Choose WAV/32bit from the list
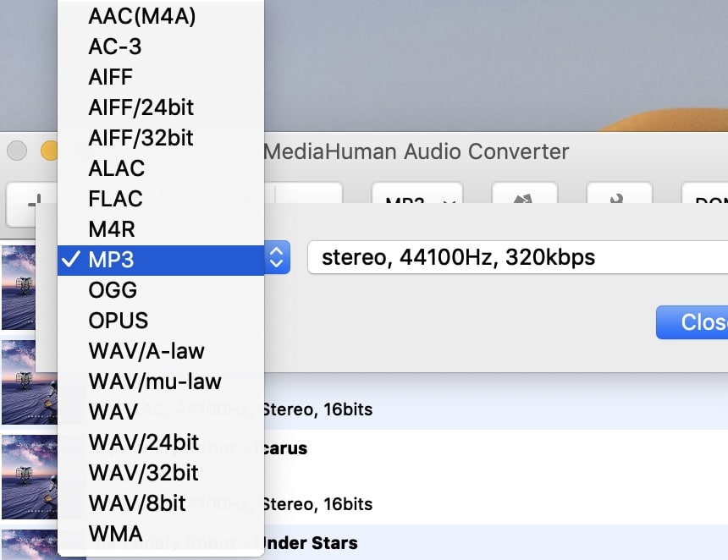The width and height of the screenshot is (728, 560). coord(161,473)
